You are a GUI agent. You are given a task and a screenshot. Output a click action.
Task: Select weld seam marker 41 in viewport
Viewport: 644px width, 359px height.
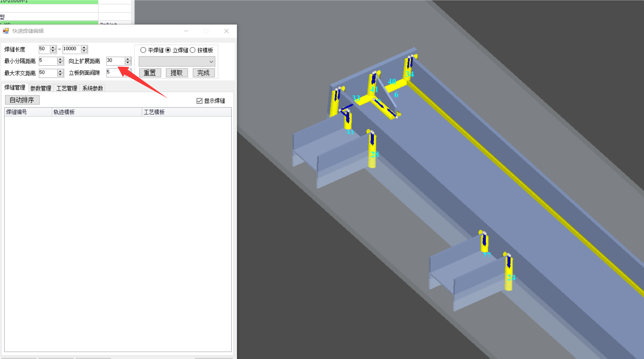pos(374,89)
